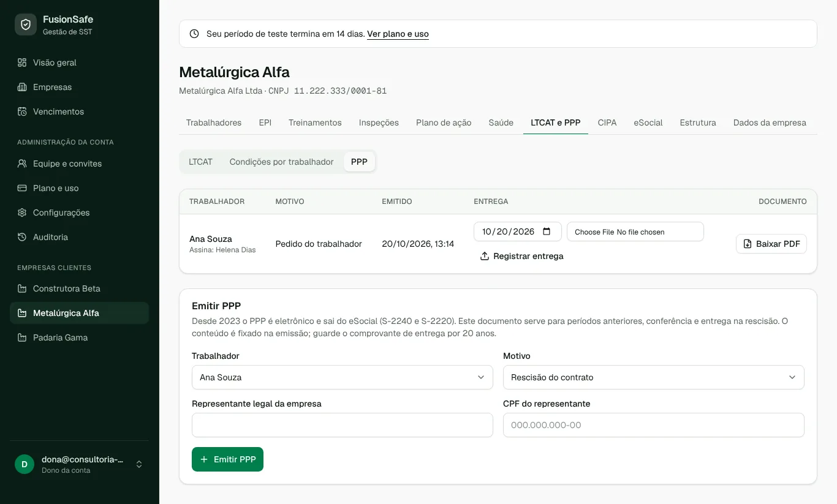This screenshot has width=837, height=504.
Task: Switch to the Trabalhadores tab
Action: click(214, 122)
